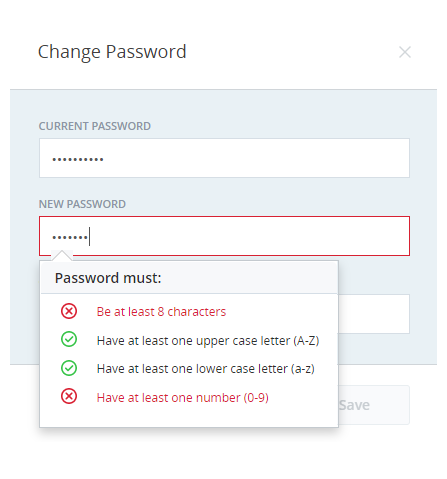Click the red X icon beside number rule
447x479 pixels.
click(x=69, y=396)
